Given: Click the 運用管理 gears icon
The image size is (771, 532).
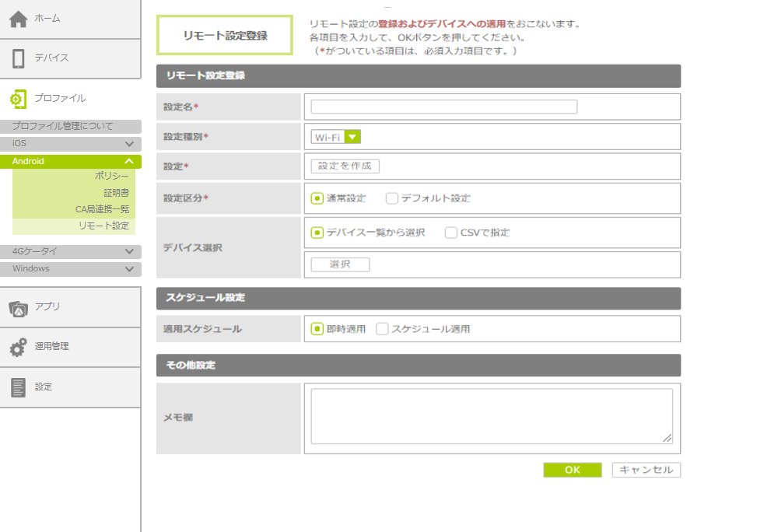Looking at the screenshot, I should [x=18, y=347].
